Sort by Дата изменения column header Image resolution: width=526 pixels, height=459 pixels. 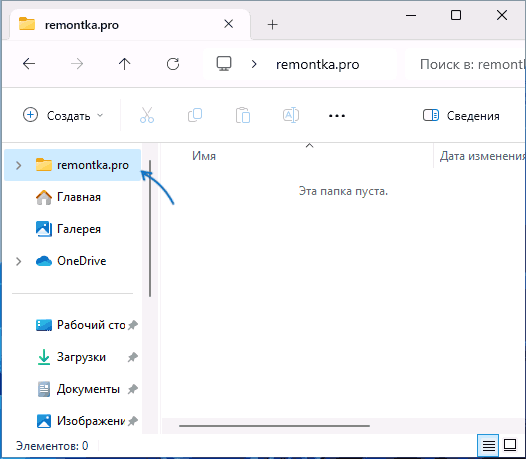(480, 156)
